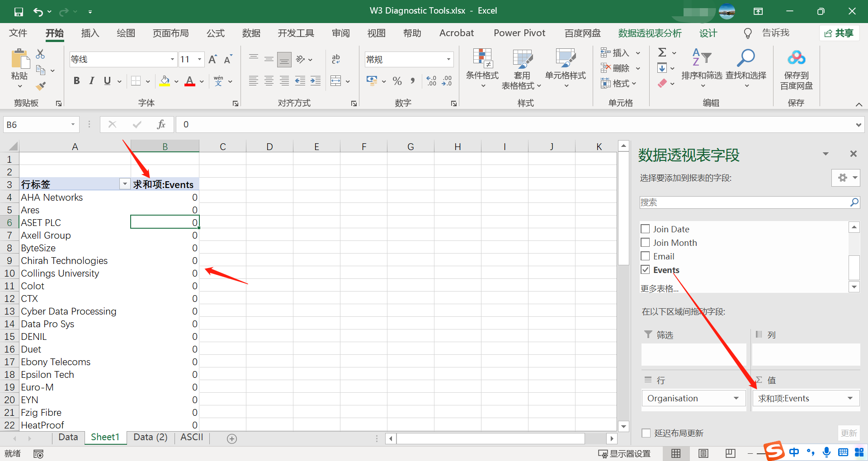Check the Join Date field
Viewport: 868px width, 461px height.
pyautogui.click(x=645, y=229)
